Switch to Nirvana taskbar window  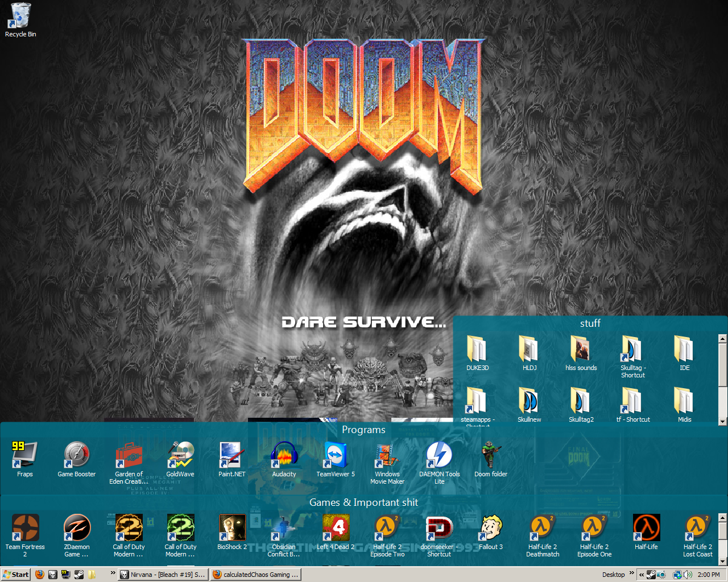point(163,575)
